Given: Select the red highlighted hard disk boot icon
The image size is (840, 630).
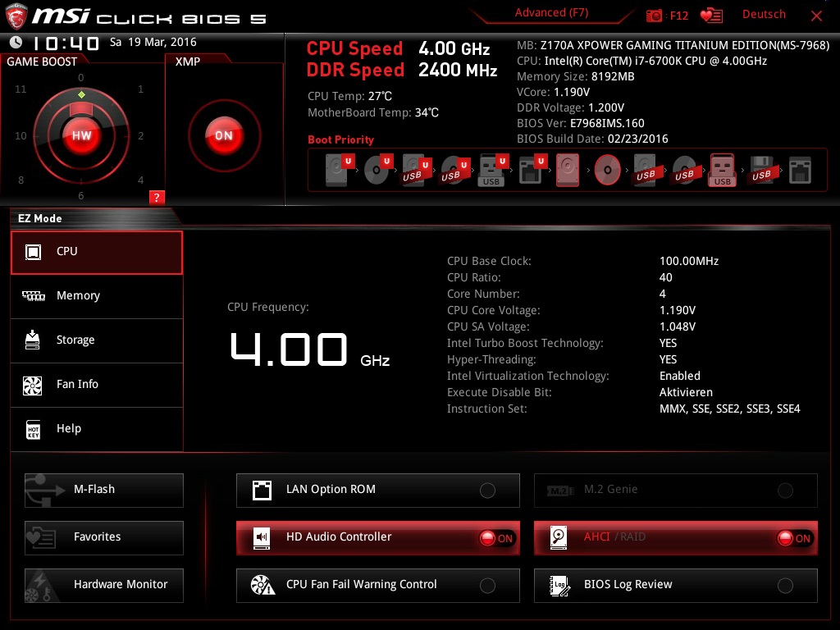Looking at the screenshot, I should (x=568, y=170).
